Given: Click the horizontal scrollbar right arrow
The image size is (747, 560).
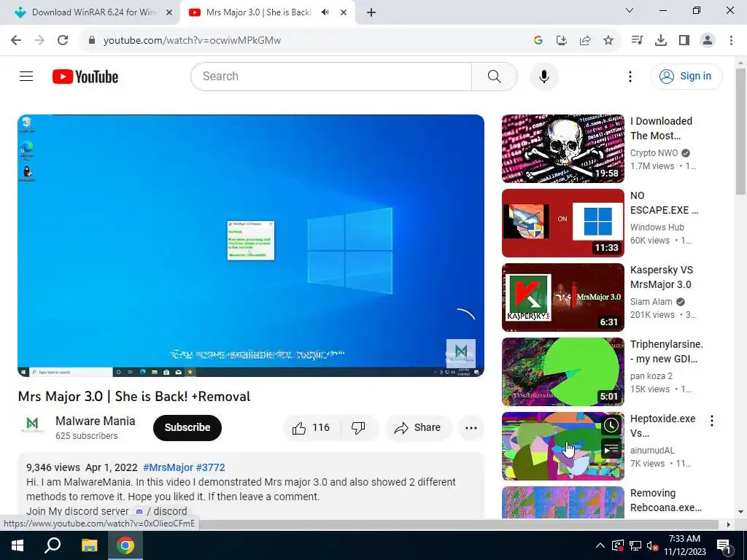Looking at the screenshot, I should pos(728,524).
